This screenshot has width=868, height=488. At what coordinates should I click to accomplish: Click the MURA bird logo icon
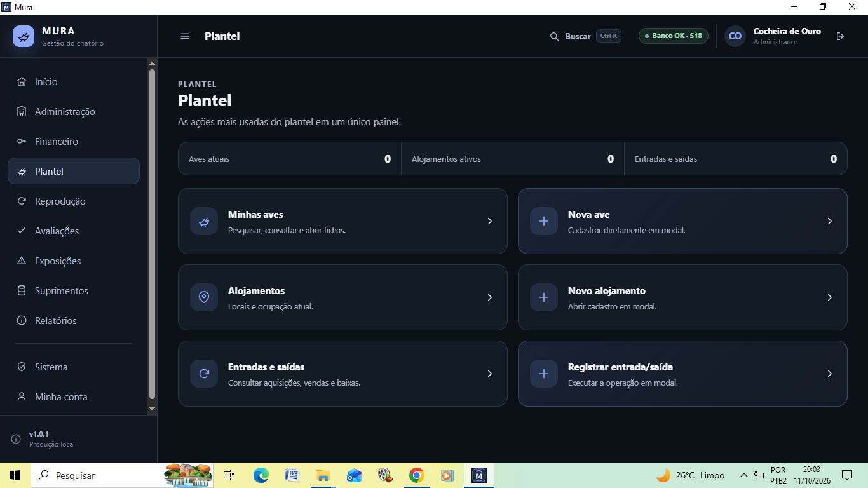coord(24,36)
